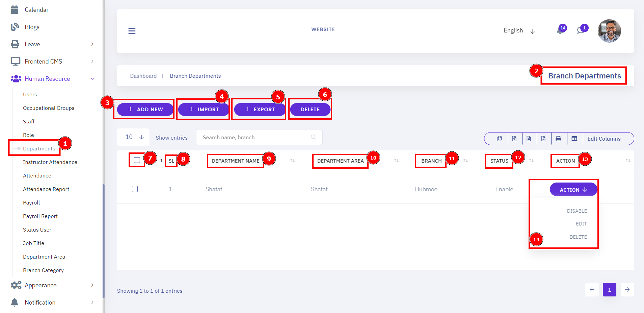This screenshot has height=313, width=644.
Task: Click the Import button
Action: (x=204, y=110)
